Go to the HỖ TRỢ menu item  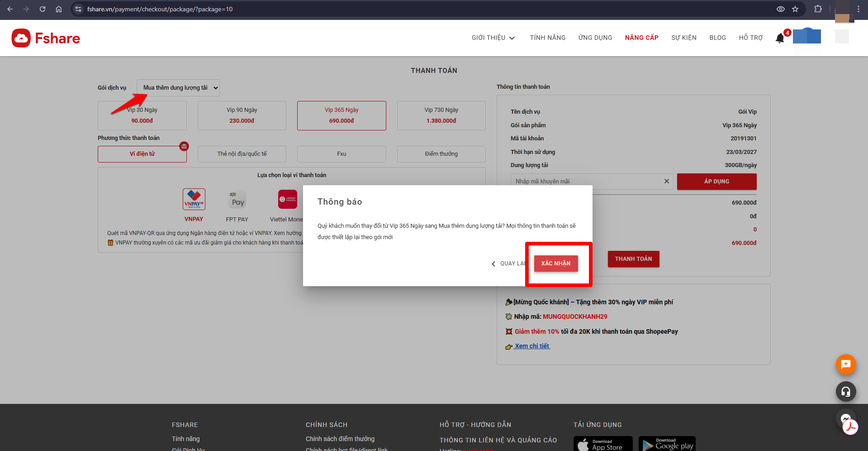[x=750, y=38]
